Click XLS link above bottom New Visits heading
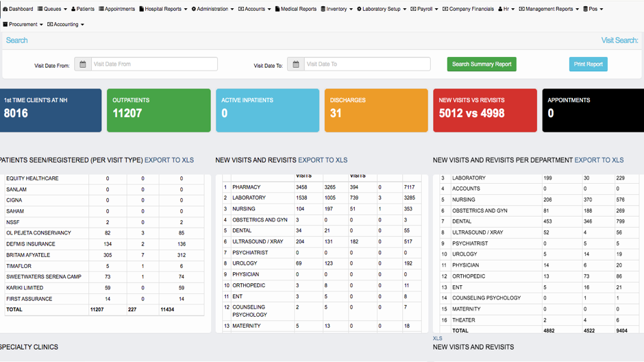 tap(437, 339)
